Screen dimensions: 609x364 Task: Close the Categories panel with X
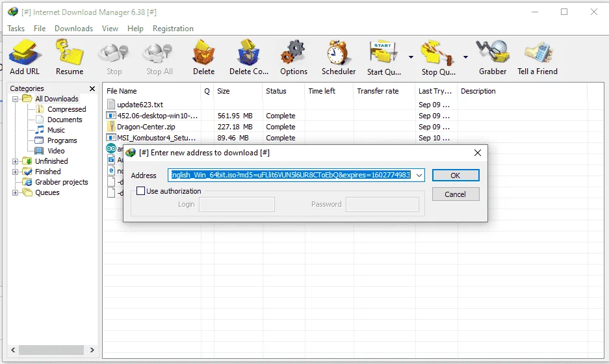pyautogui.click(x=92, y=88)
